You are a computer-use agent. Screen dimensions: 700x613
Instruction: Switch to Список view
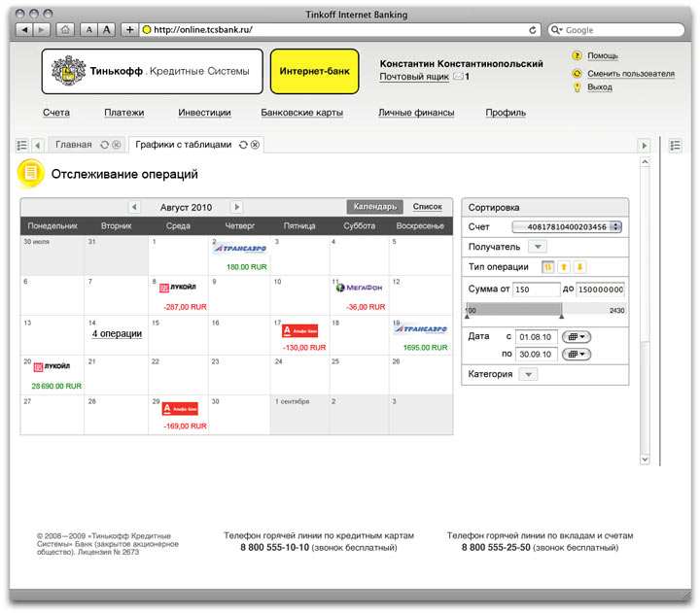coord(427,207)
